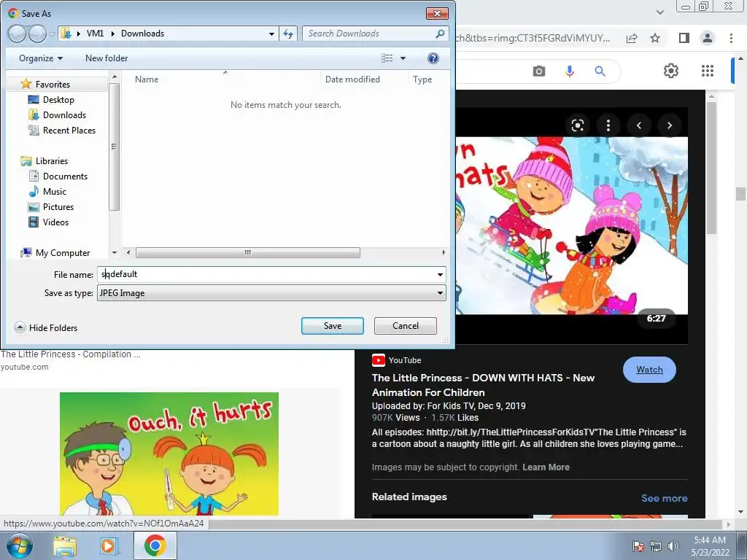Click the Chrome tab search chevron

pyautogui.click(x=659, y=12)
